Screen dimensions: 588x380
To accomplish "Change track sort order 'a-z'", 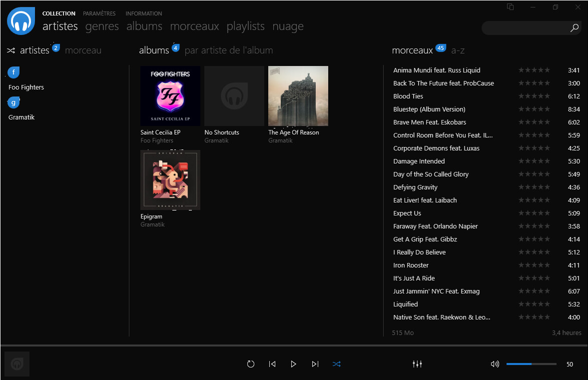I will tap(458, 50).
